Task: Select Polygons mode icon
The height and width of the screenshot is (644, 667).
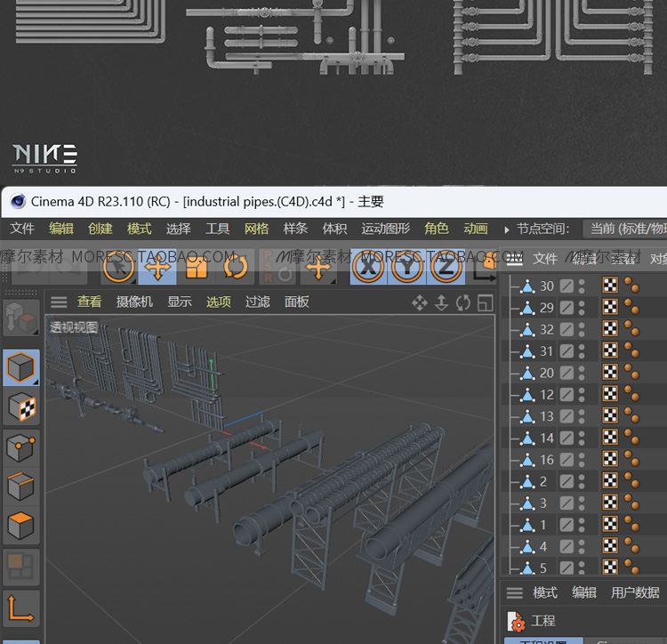Action: coord(20,526)
